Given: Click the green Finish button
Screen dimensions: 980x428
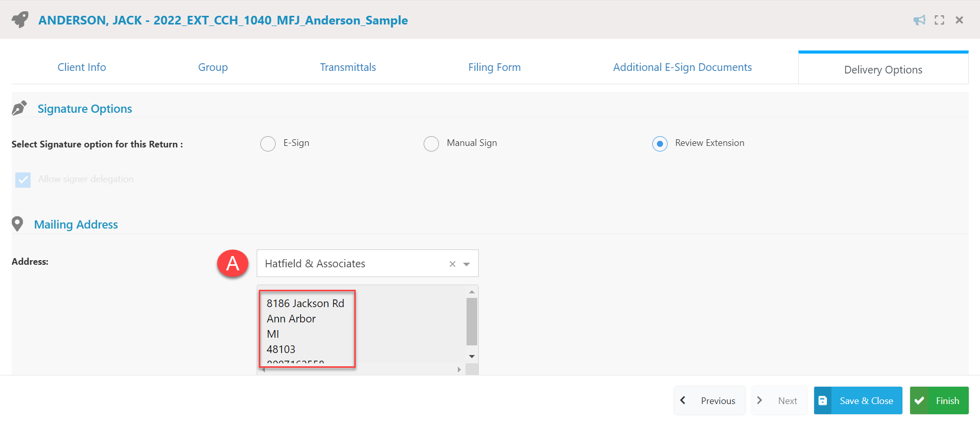Looking at the screenshot, I should tap(939, 400).
